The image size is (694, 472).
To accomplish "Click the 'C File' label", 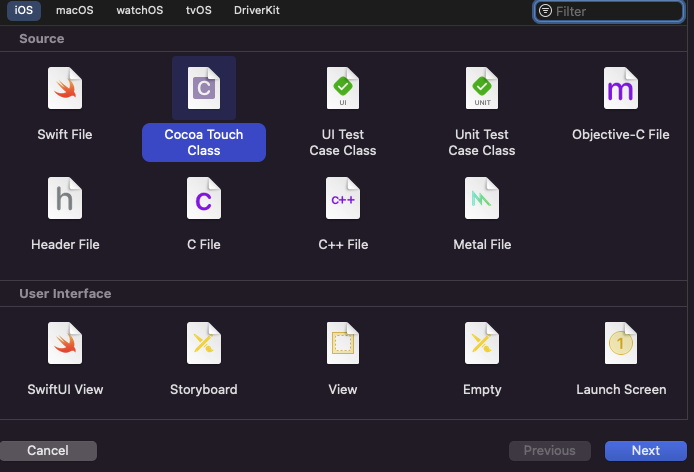I will (x=204, y=244).
